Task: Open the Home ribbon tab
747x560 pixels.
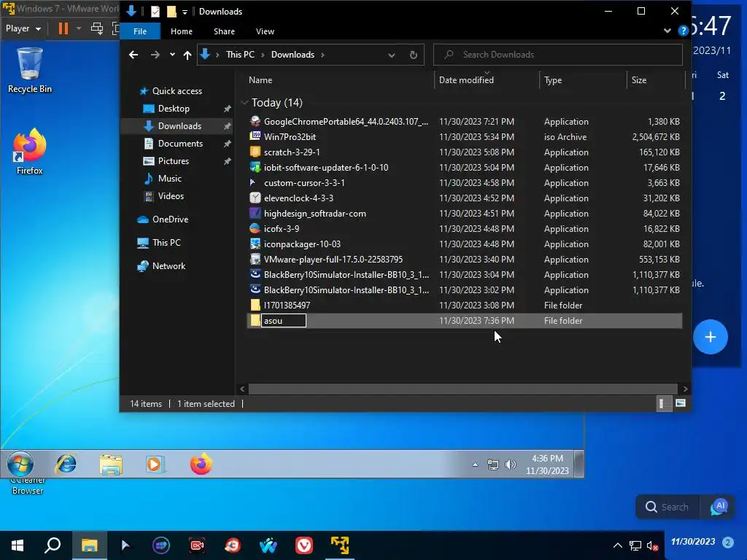Action: [182, 31]
